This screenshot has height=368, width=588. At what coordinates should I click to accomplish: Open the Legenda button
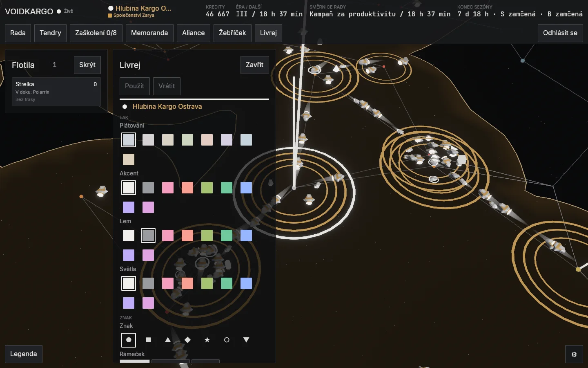[24, 354]
